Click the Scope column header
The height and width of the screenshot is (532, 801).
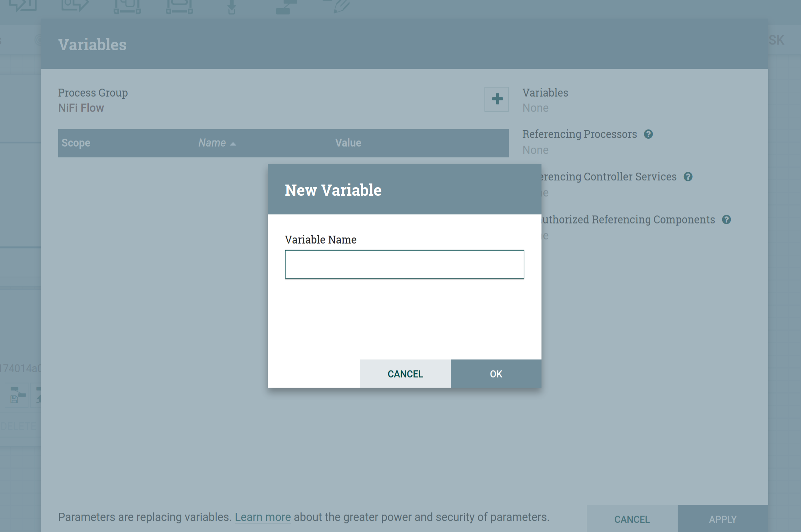click(76, 143)
